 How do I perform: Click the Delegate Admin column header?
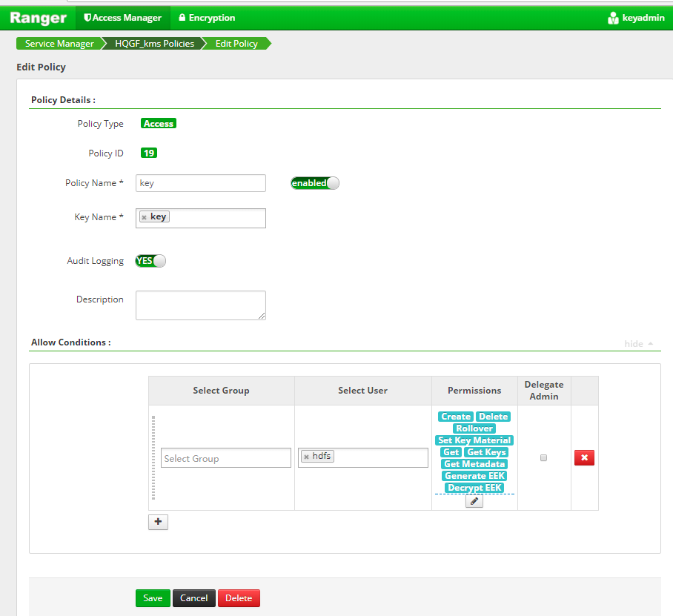click(x=544, y=391)
